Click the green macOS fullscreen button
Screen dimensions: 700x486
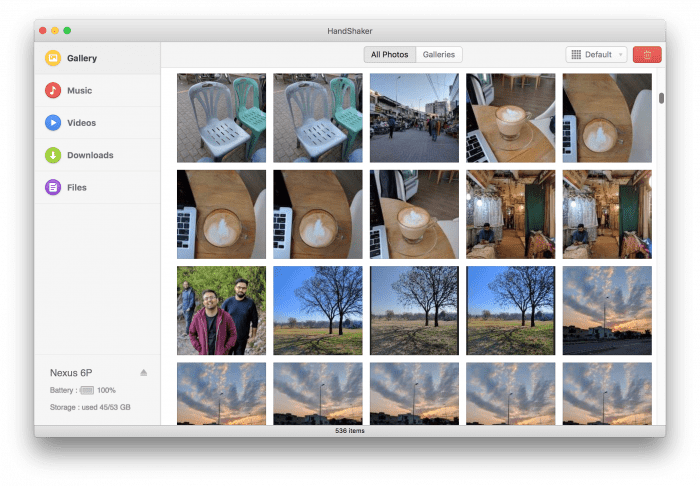pyautogui.click(x=67, y=31)
